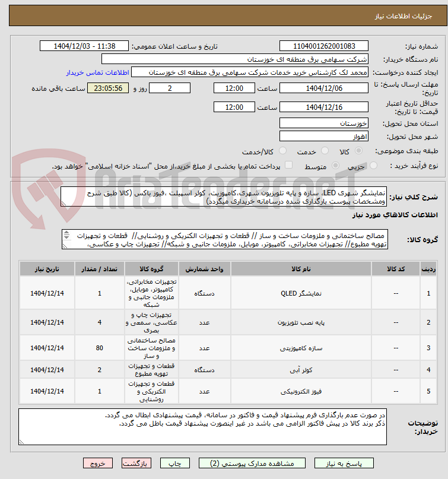Click the قطعات و تجهیزات تهویه مطبوع cell
The image size is (448, 479).
151,370
